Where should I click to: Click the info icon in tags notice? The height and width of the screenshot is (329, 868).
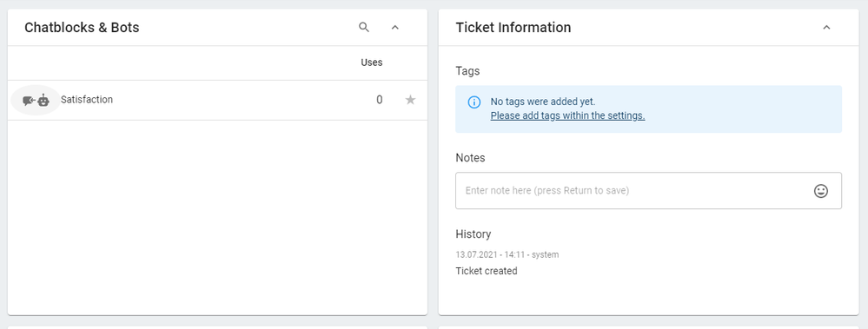(x=474, y=102)
